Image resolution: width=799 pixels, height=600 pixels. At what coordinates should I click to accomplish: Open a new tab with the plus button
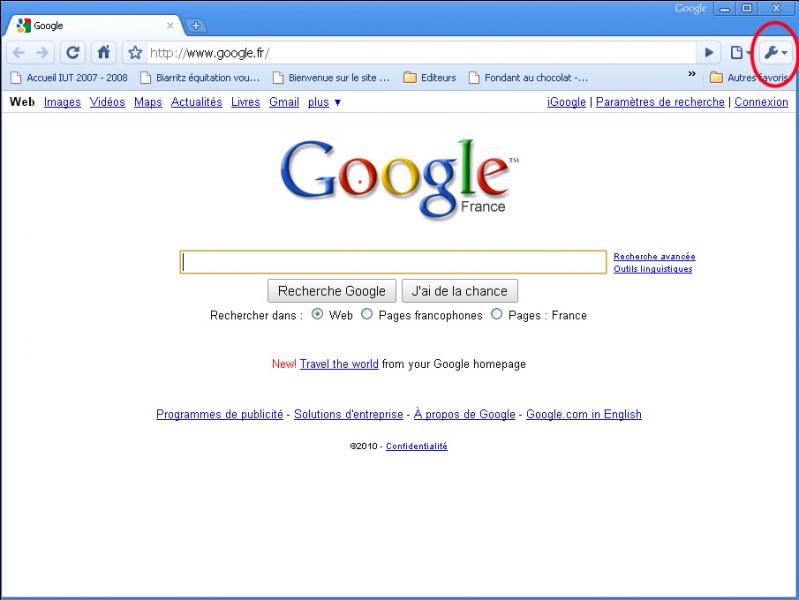(x=196, y=25)
